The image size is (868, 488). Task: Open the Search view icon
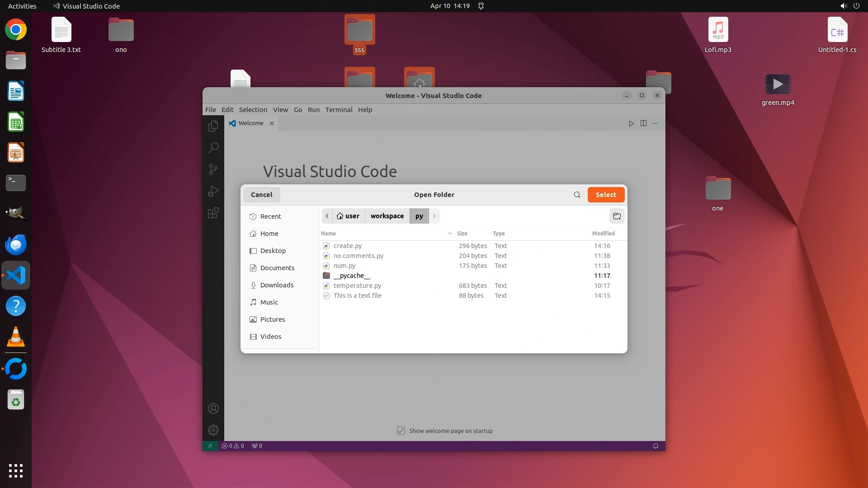(x=213, y=148)
